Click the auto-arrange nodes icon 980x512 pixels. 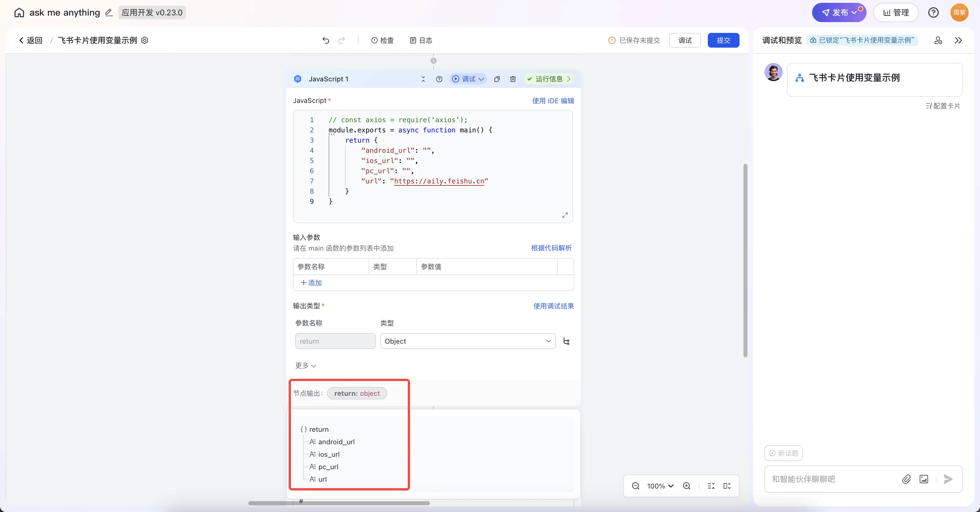click(x=711, y=486)
